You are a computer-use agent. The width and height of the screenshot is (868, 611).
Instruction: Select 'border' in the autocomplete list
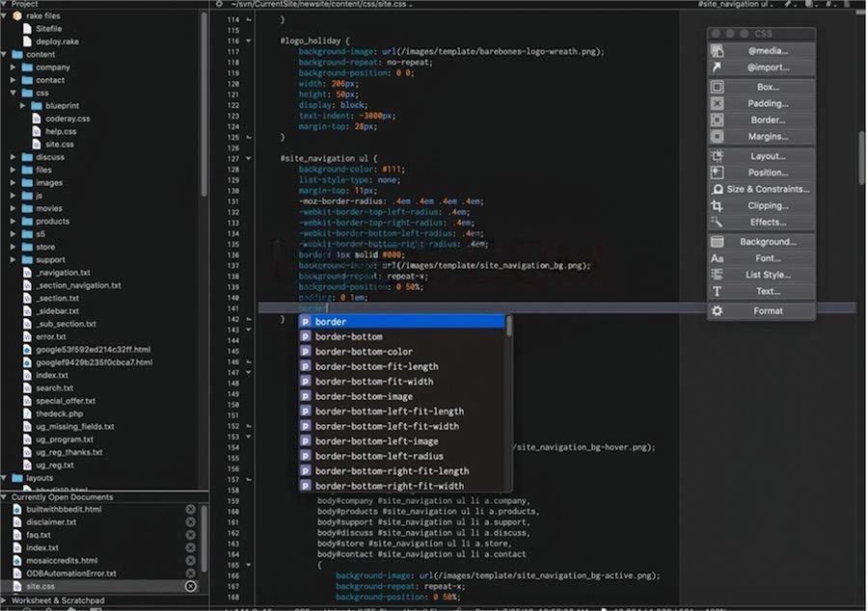coord(402,322)
